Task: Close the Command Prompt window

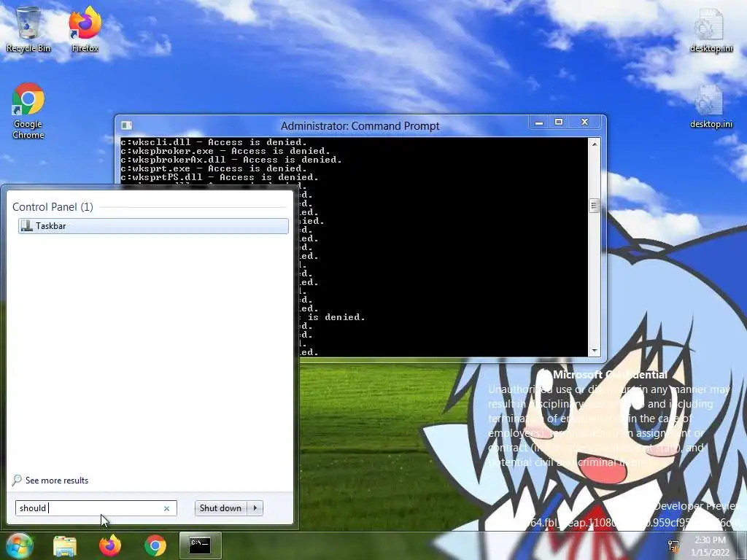Action: 584,122
